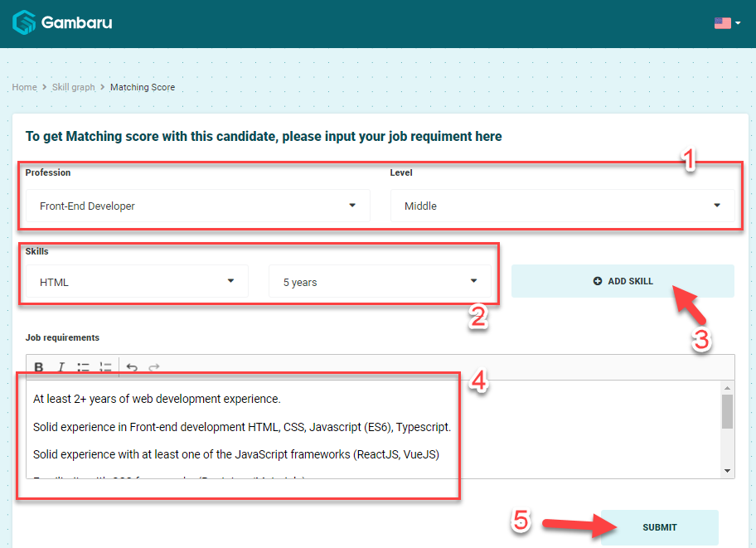The height and width of the screenshot is (548, 756).
Task: Change the 5 years experience dropdown
Action: (380, 282)
